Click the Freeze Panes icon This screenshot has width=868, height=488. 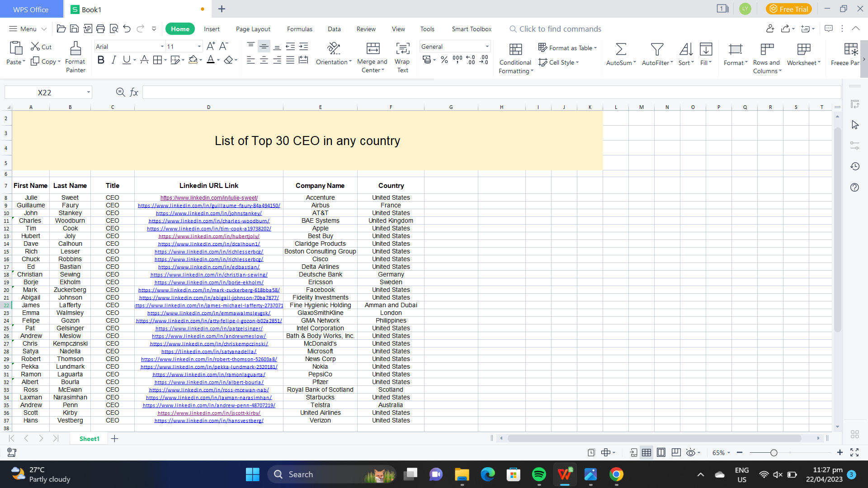point(850,49)
